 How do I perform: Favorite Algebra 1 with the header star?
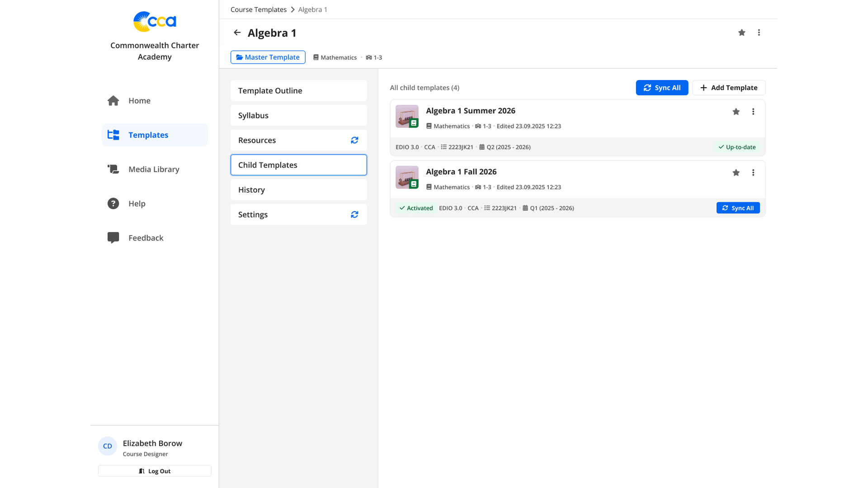[742, 33]
